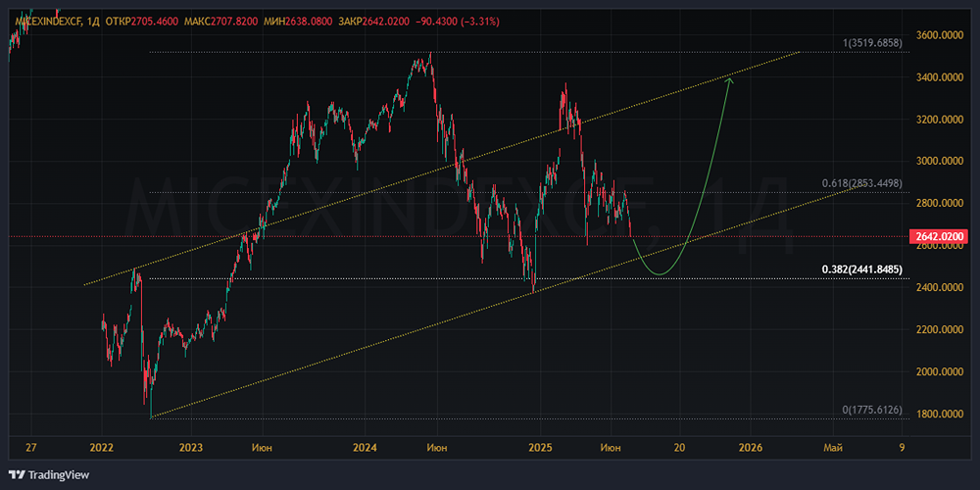Click the ОТКР 2705.4600 open value
The height and width of the screenshot is (490, 980).
[x=140, y=22]
